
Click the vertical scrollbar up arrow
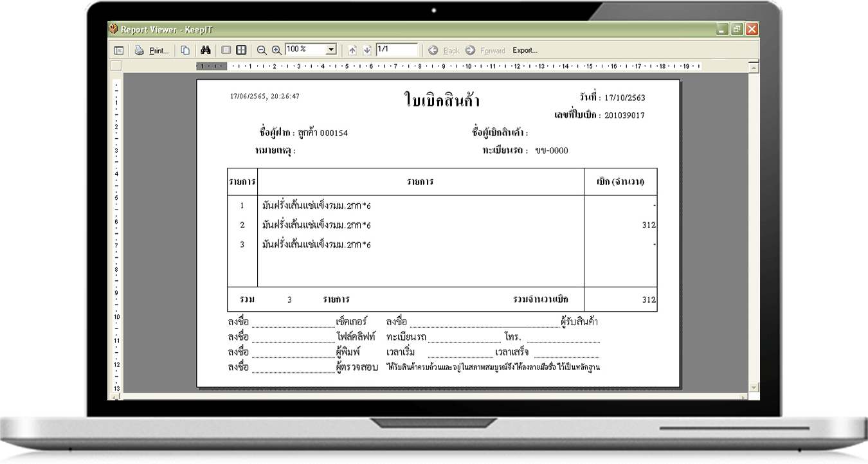pos(753,67)
